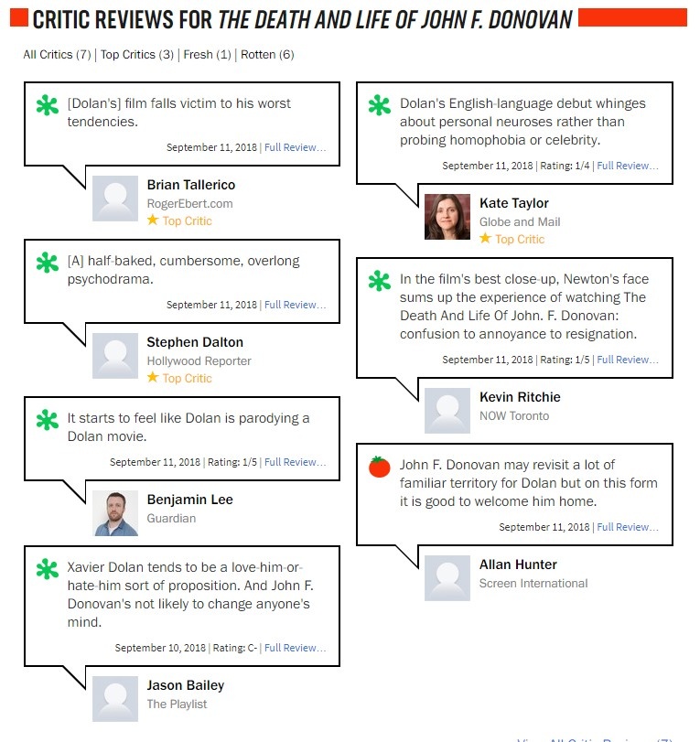Open Jason Bailey's Full Review link
The image size is (700, 742).
(295, 648)
